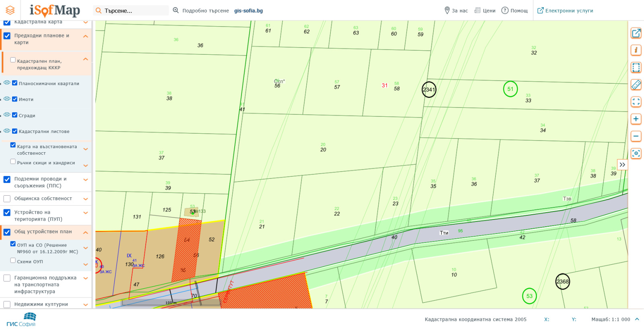Toggle eye icon for Имоти layer
The image size is (644, 329).
pyautogui.click(x=7, y=99)
